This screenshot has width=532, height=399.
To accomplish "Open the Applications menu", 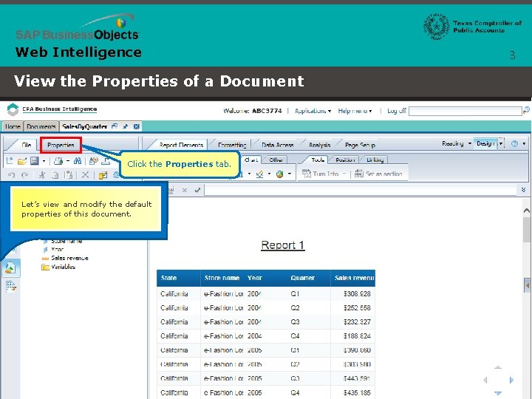I will (x=313, y=111).
